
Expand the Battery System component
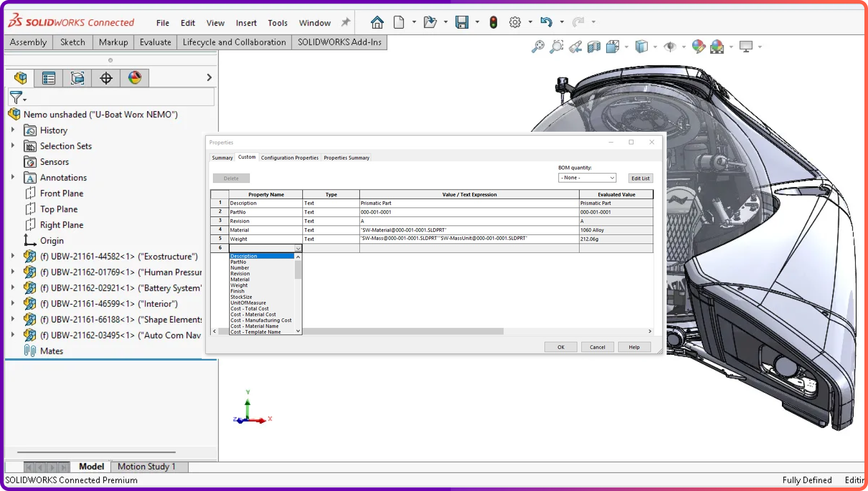(13, 288)
